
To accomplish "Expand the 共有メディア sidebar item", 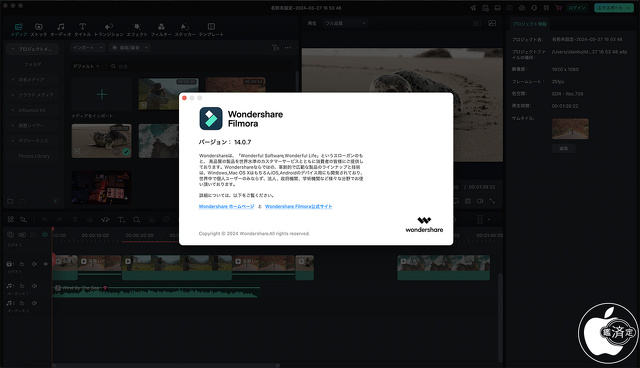I will pos(31,80).
